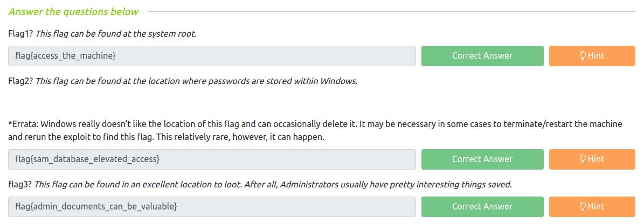The image size is (644, 224).
Task: Click the flag3 Administrators loot question text
Action: (x=273, y=185)
